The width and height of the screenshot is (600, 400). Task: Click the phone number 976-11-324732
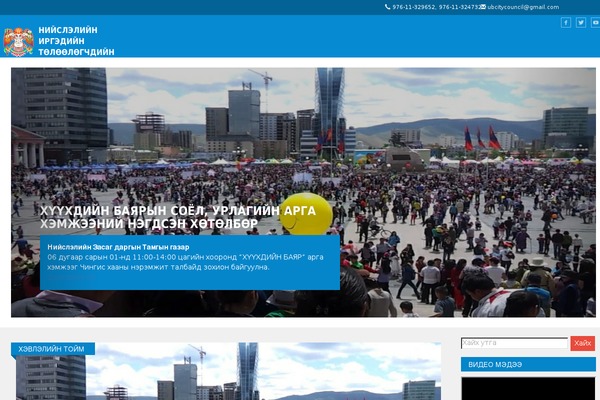459,7
